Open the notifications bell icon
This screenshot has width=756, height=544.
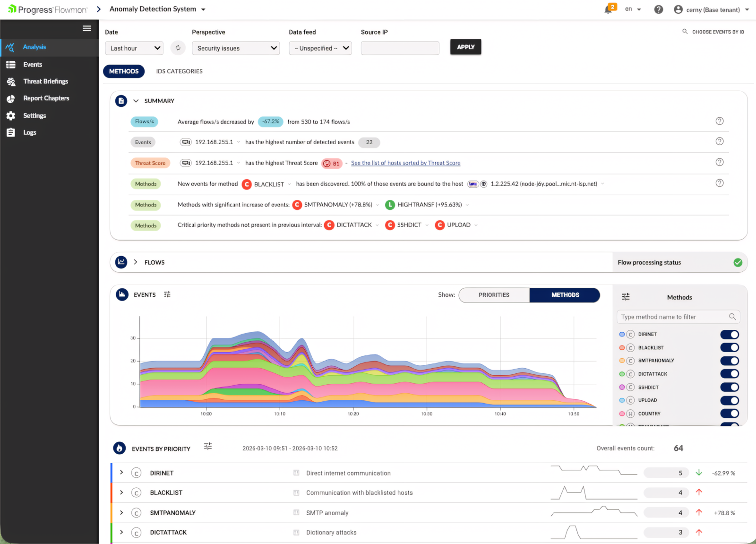pos(609,9)
